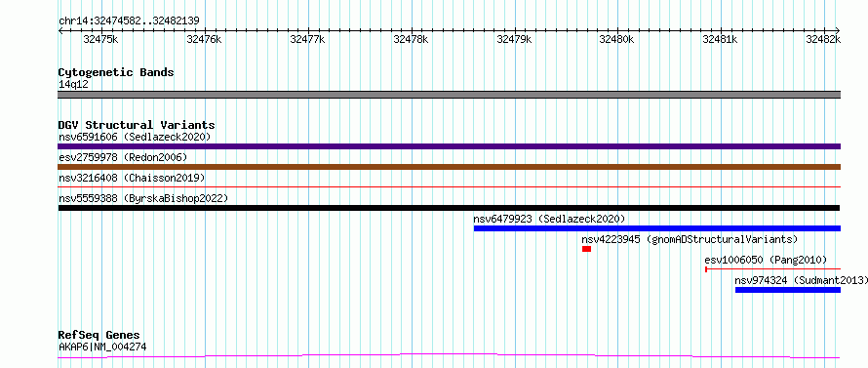This screenshot has width=868, height=368.
Task: Select the red esv1006050 variant line
Action: [x=772, y=269]
